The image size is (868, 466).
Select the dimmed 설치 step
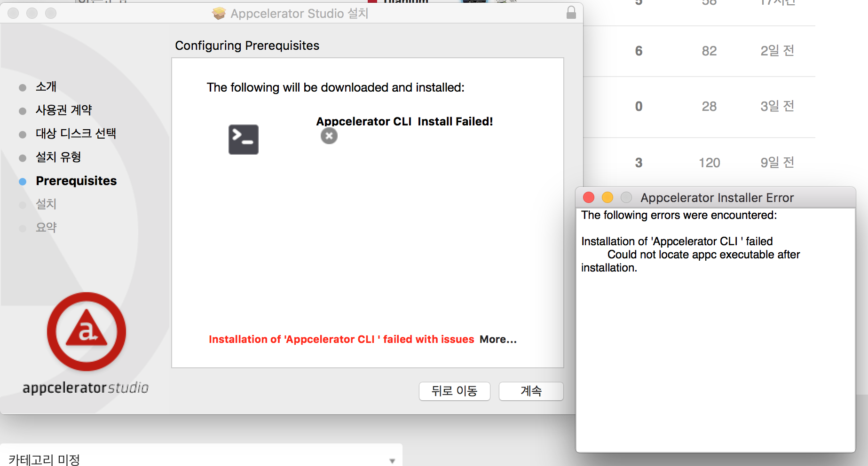point(46,204)
